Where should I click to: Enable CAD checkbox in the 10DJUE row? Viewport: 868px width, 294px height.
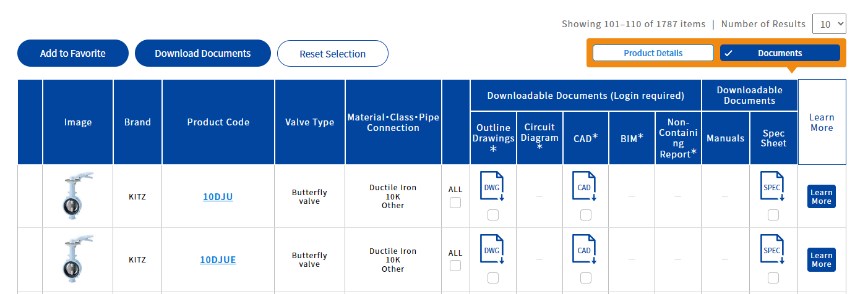(x=586, y=278)
